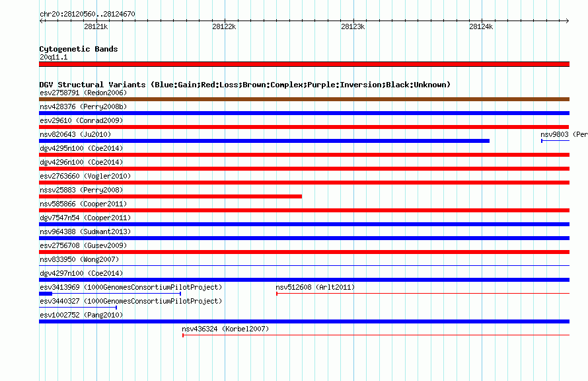Open dgv4296n100 (Coe2014) label
This screenshot has height=381, width=588.
pyautogui.click(x=81, y=162)
